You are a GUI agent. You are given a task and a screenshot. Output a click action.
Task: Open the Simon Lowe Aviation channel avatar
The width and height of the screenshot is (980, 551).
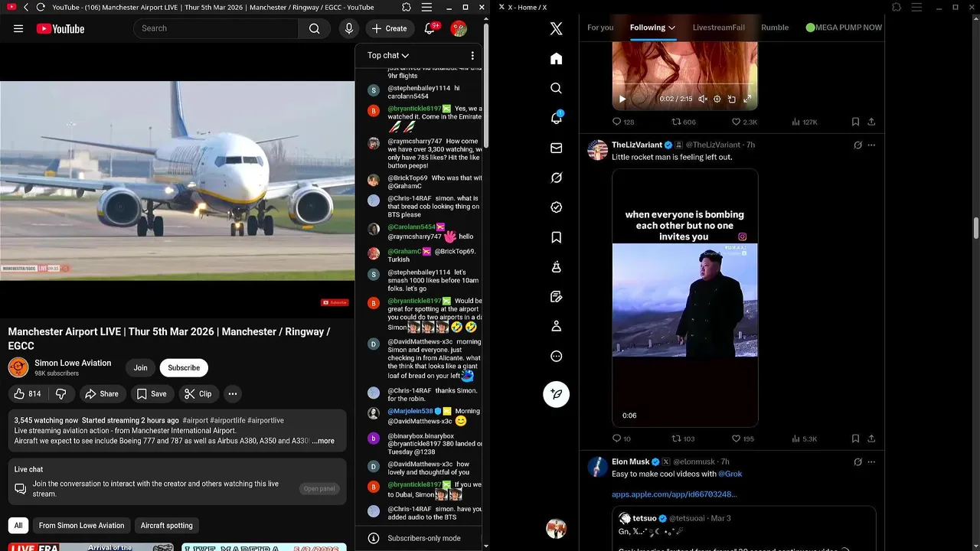click(x=18, y=368)
